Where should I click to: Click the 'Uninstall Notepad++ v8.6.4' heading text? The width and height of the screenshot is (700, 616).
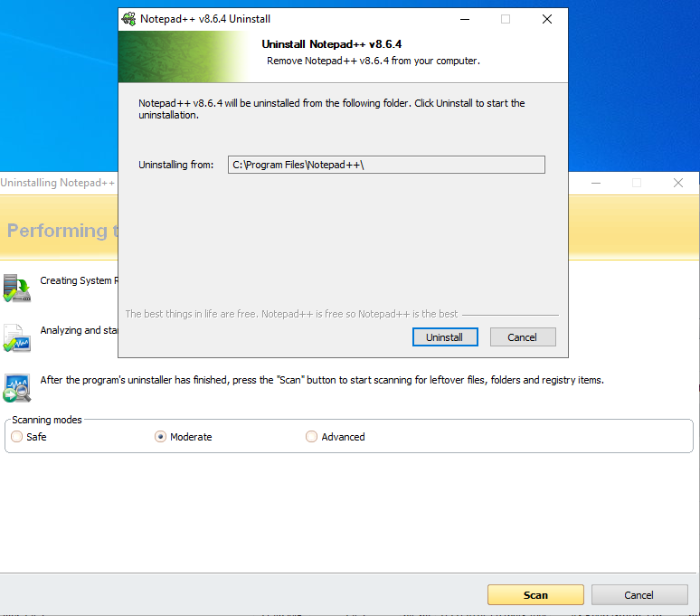(332, 44)
